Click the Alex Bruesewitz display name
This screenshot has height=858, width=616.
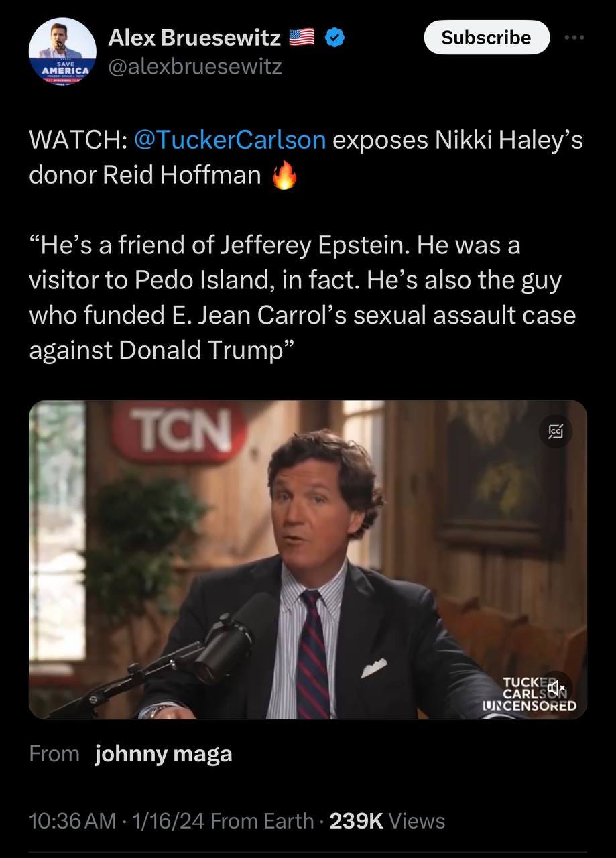[194, 39]
